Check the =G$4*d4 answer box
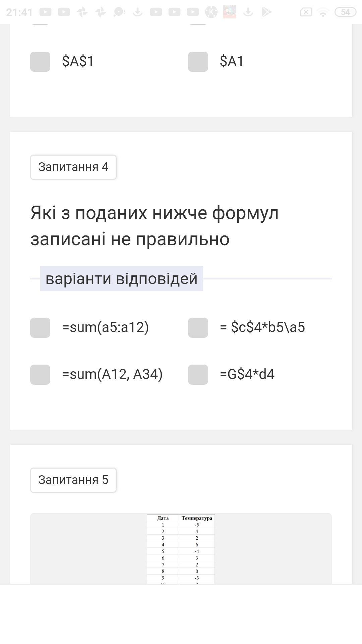 coord(198,375)
